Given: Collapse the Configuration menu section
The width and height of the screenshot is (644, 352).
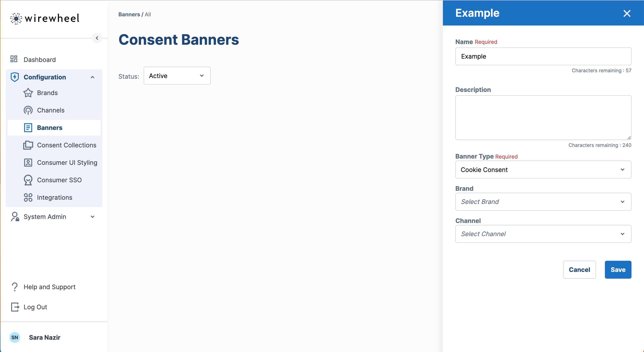Looking at the screenshot, I should (93, 77).
